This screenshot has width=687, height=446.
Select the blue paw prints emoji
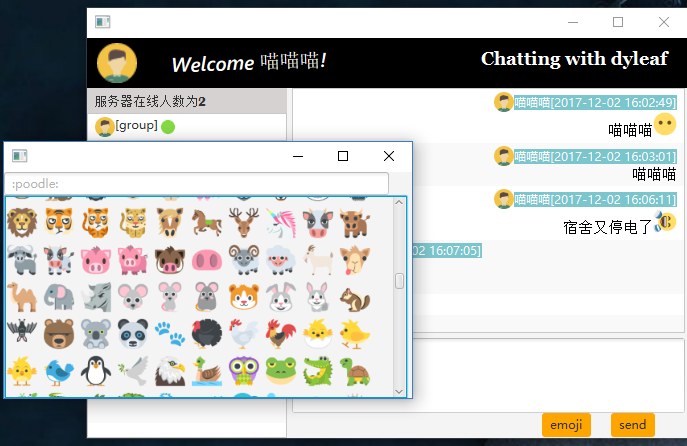point(170,334)
